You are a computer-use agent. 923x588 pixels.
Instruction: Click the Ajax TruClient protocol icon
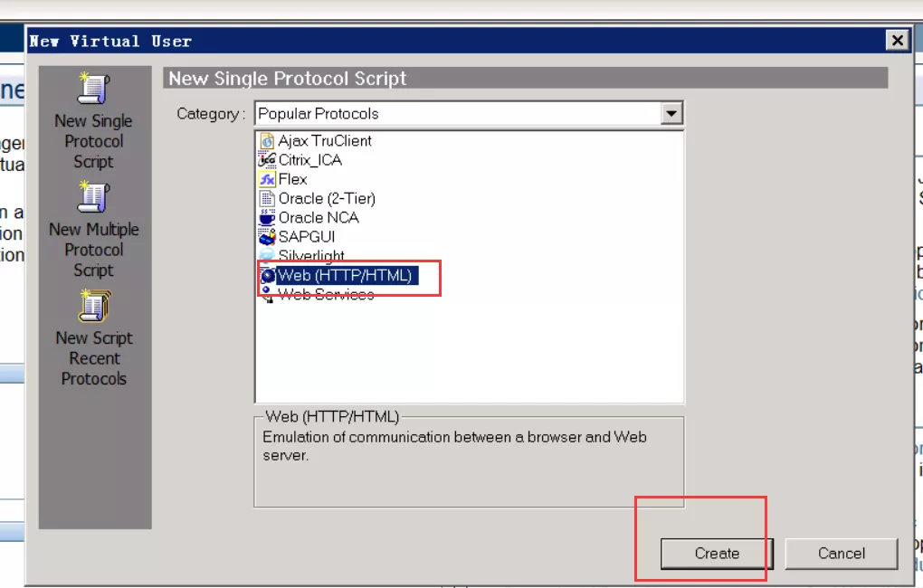point(268,141)
